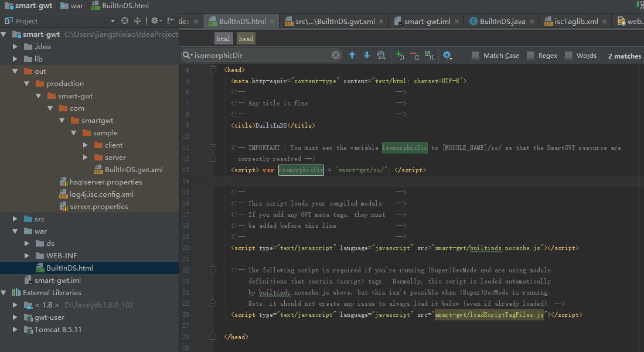Clear the search field with X button
Screen dimensions: 644x352
[x=336, y=56]
